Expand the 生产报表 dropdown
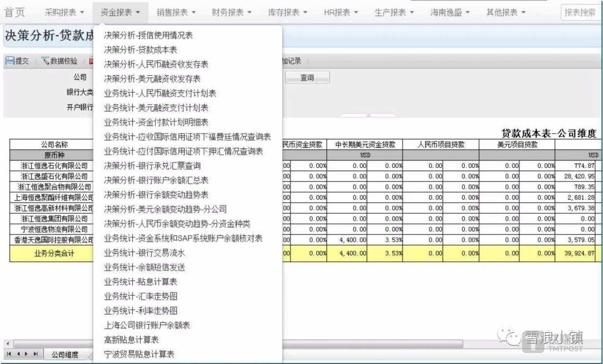 pyautogui.click(x=394, y=12)
